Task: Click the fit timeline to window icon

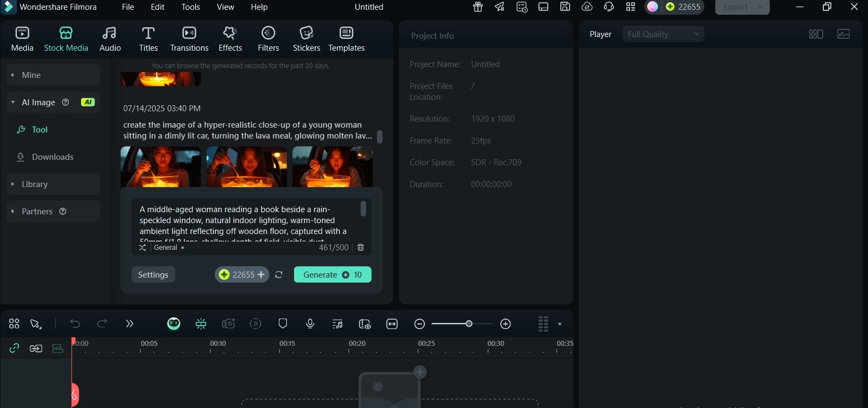Action: (x=392, y=323)
